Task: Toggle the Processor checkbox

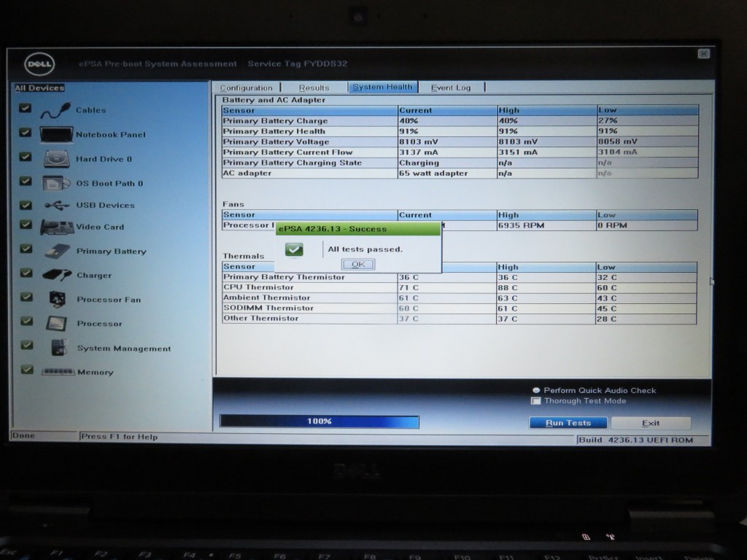Action: 27,321
